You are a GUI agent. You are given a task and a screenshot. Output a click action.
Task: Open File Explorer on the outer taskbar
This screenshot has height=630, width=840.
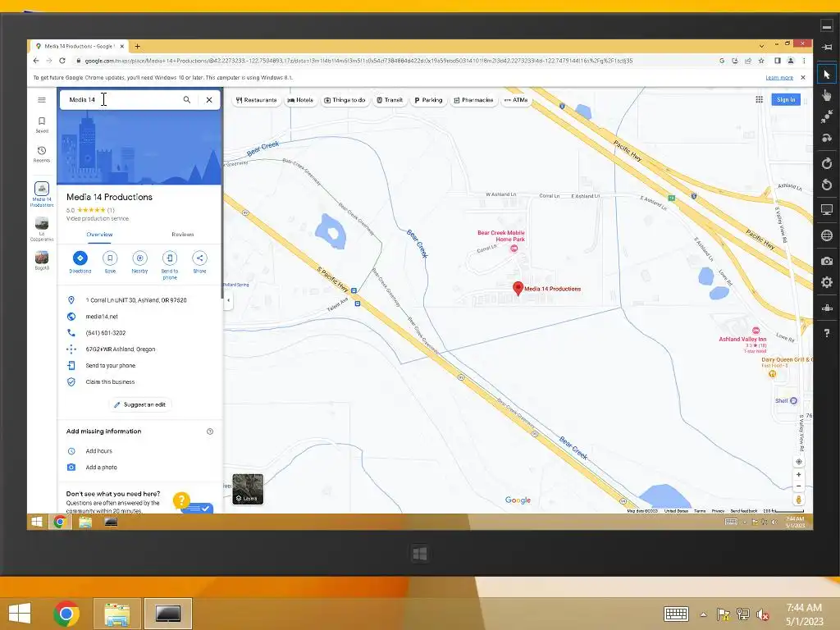click(116, 614)
